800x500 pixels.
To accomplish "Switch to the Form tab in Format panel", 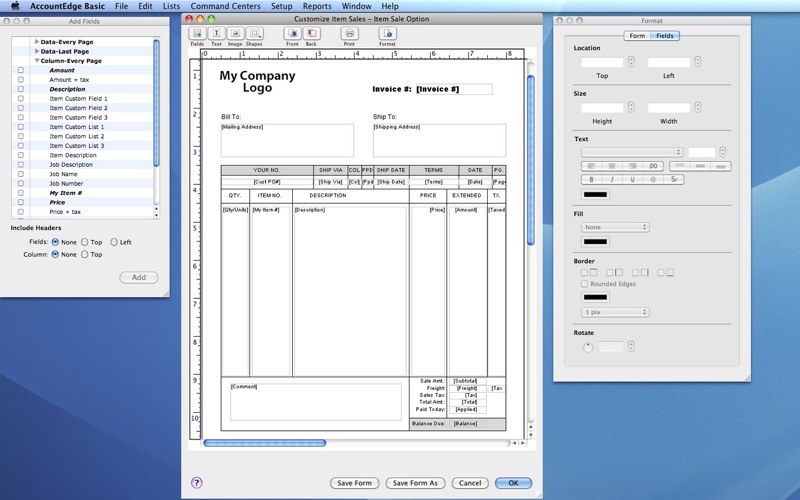I will pos(637,36).
